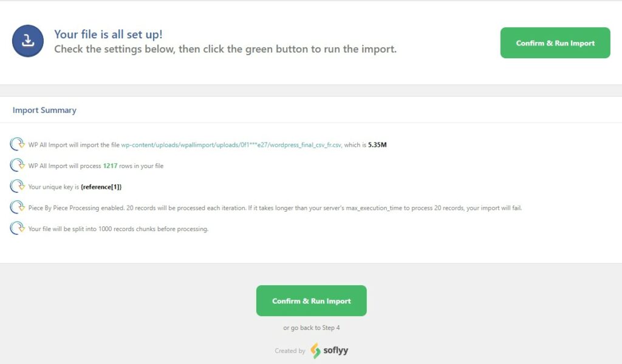Viewport: 622px width, 364px height.
Task: Click the Piece By Piece Processing description text
Action: 275,208
